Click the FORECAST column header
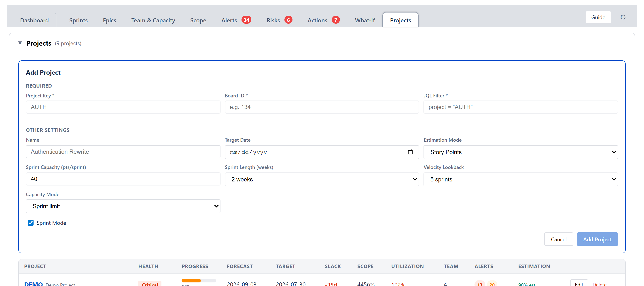The image size is (644, 286). click(x=240, y=266)
